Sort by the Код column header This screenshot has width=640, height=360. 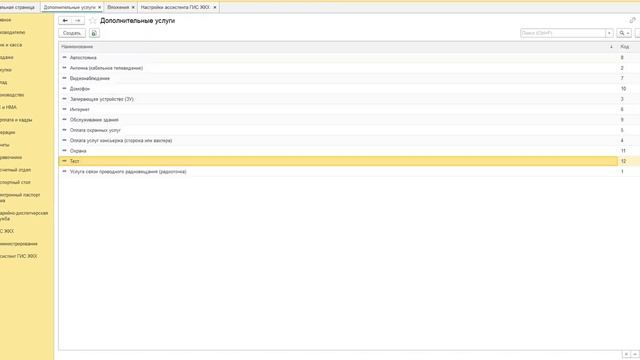pos(628,47)
